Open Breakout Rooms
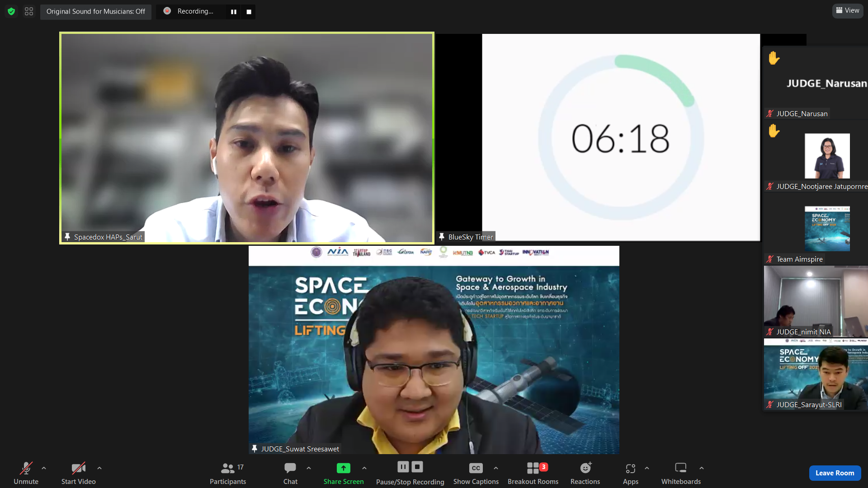The width and height of the screenshot is (868, 488). (x=533, y=473)
